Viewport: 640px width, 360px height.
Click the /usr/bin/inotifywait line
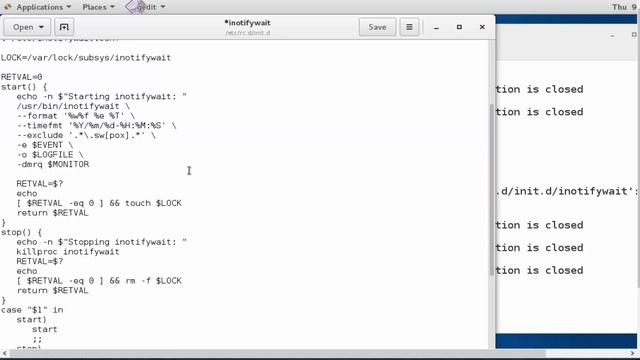click(x=73, y=106)
